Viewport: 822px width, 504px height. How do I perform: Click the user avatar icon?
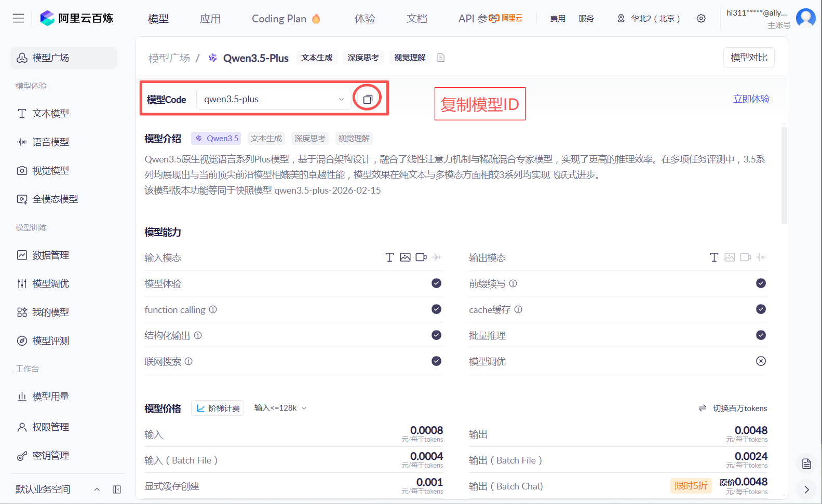[805, 18]
